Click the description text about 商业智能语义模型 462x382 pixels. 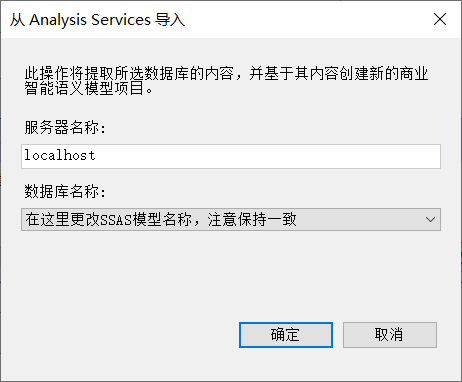point(226,81)
